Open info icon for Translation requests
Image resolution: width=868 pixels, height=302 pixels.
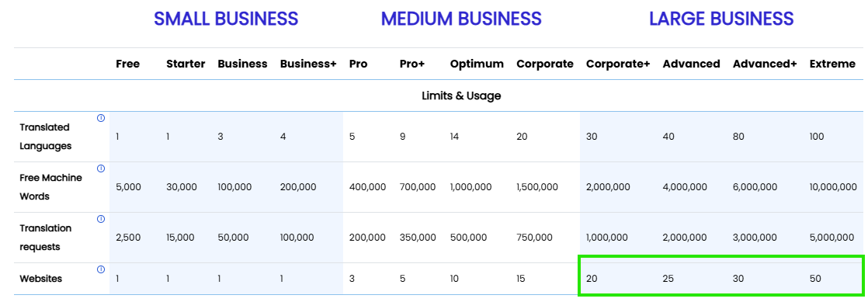[x=101, y=219]
